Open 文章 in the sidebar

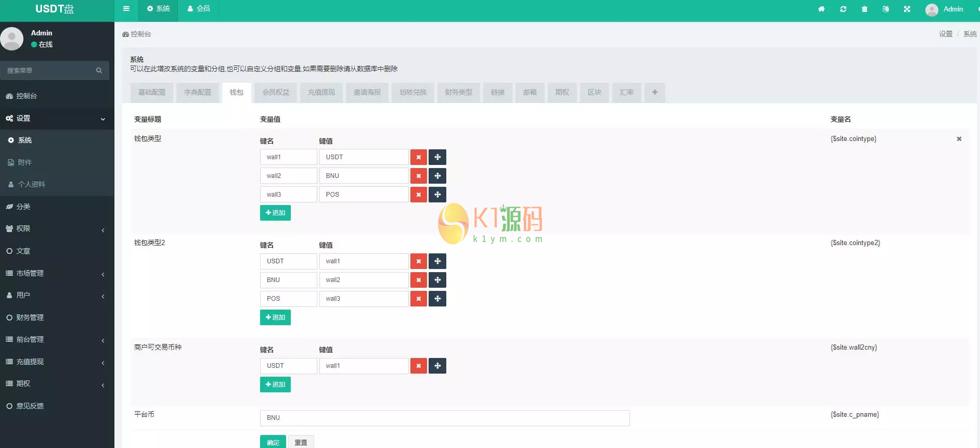[57, 251]
